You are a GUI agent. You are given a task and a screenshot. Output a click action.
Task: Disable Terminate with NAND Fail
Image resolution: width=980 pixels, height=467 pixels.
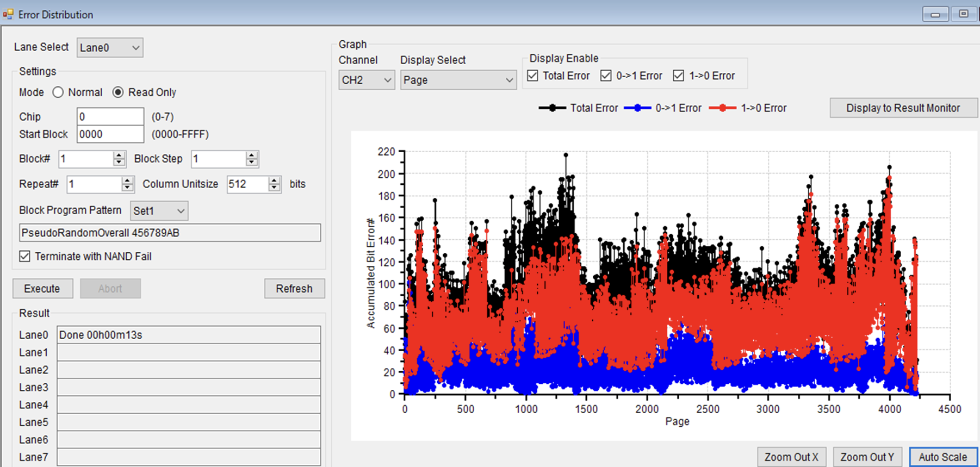tap(25, 256)
